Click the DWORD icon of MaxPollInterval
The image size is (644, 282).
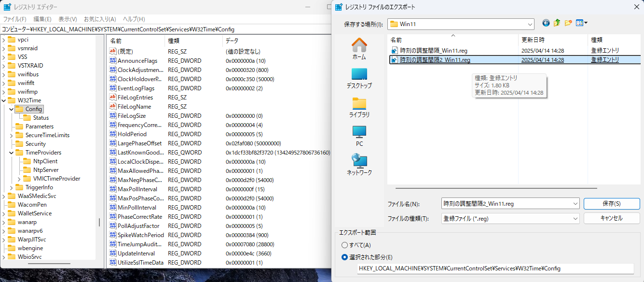click(113, 189)
